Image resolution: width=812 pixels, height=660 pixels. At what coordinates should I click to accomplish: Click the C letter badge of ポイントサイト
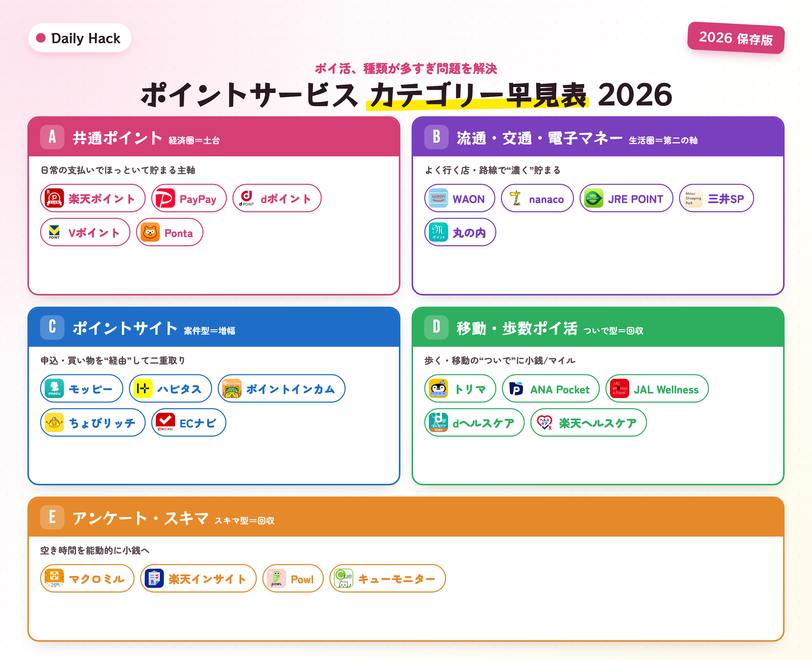[53, 327]
